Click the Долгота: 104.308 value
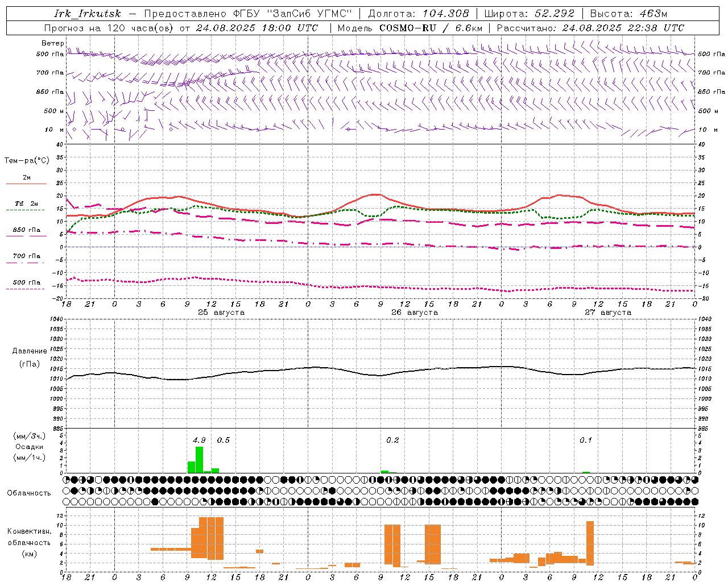 coord(419,14)
